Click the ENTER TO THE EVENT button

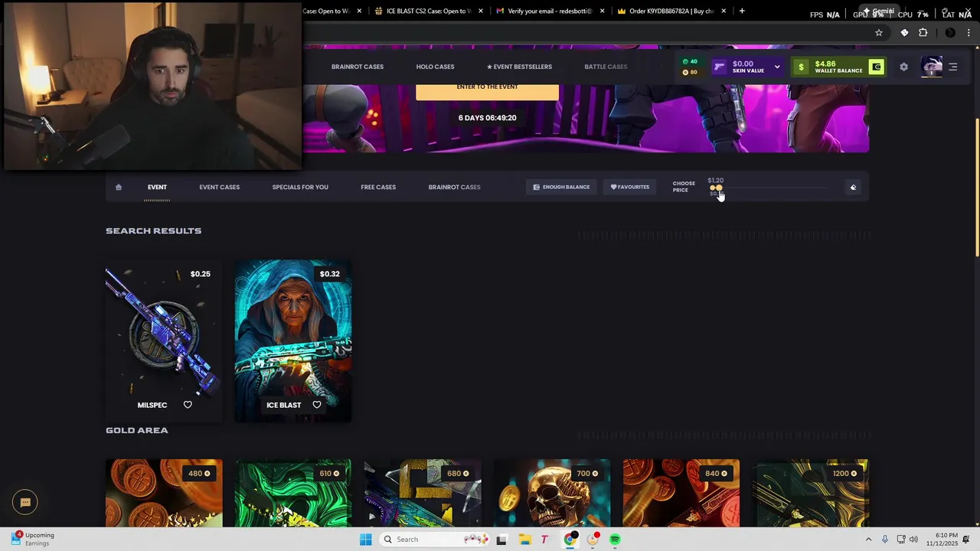click(487, 90)
